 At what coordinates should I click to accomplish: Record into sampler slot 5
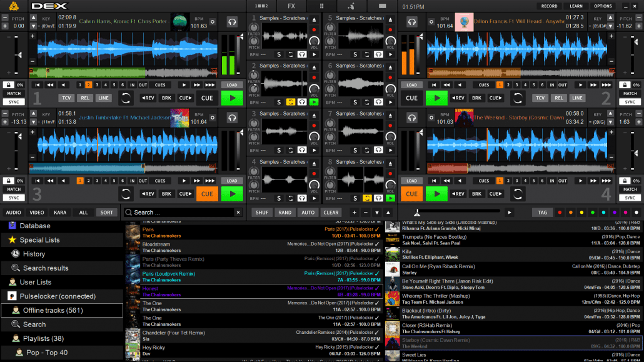(390, 30)
